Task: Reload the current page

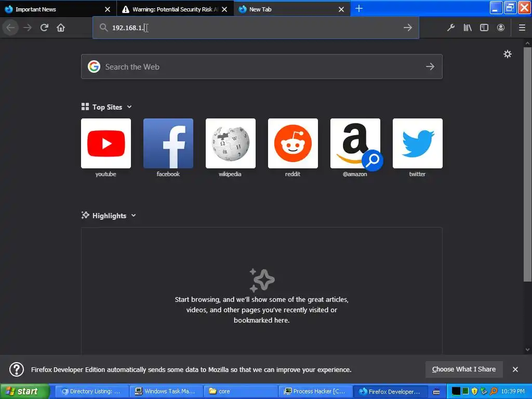Action: (x=44, y=28)
